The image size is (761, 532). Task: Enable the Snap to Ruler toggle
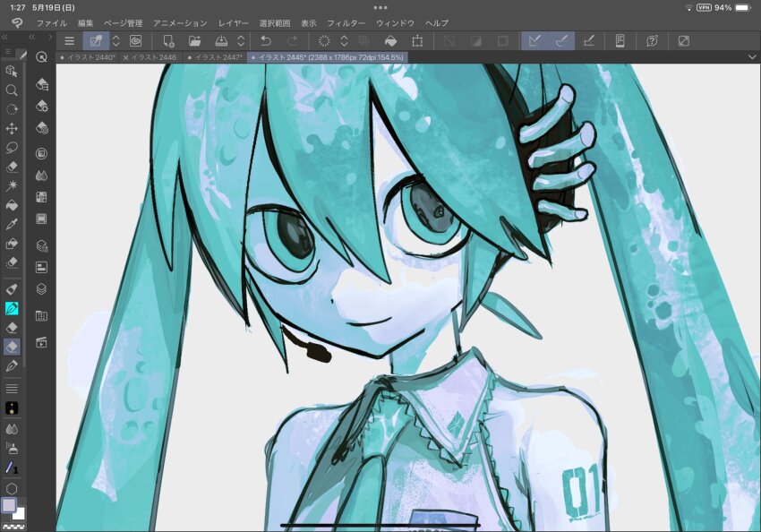[x=536, y=40]
